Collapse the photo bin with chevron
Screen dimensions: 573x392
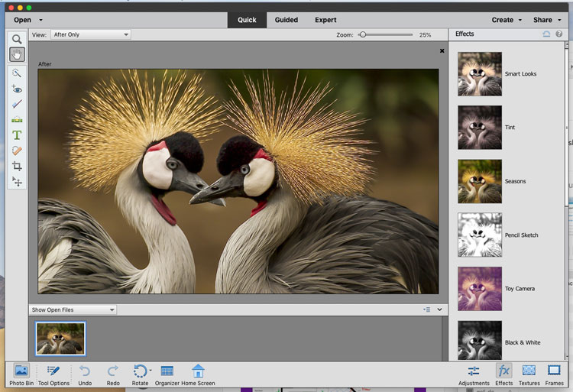(439, 309)
